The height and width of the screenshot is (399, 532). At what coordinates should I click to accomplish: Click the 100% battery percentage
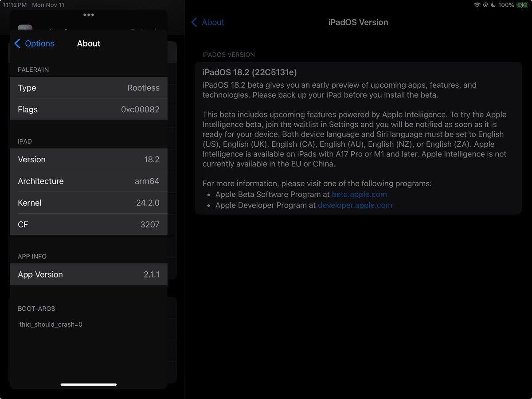pos(506,5)
